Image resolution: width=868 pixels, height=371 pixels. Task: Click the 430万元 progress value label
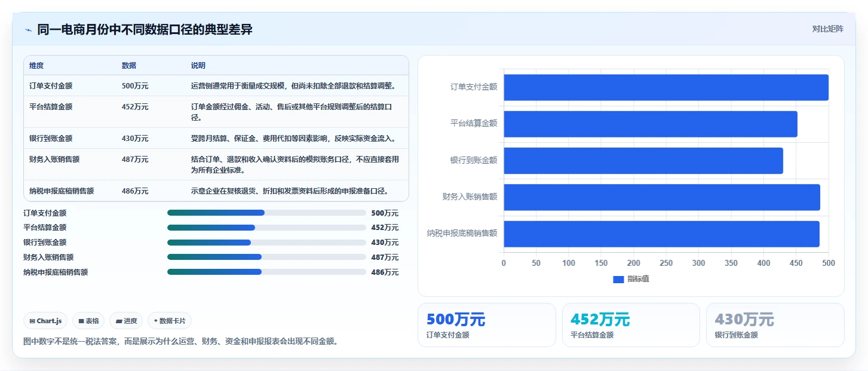(385, 243)
